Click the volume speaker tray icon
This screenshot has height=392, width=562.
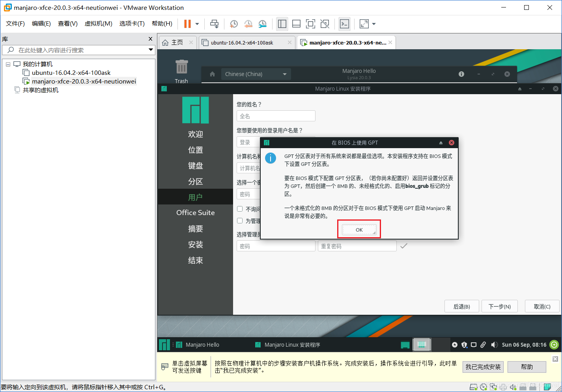point(494,345)
